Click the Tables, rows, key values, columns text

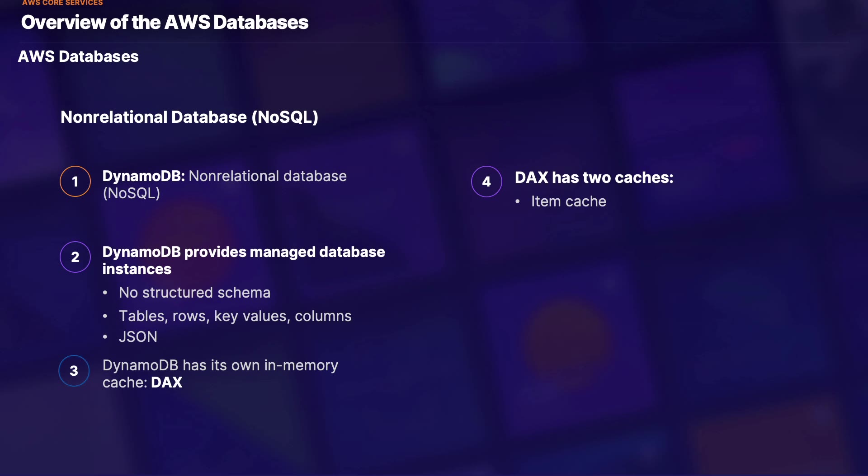(x=235, y=316)
